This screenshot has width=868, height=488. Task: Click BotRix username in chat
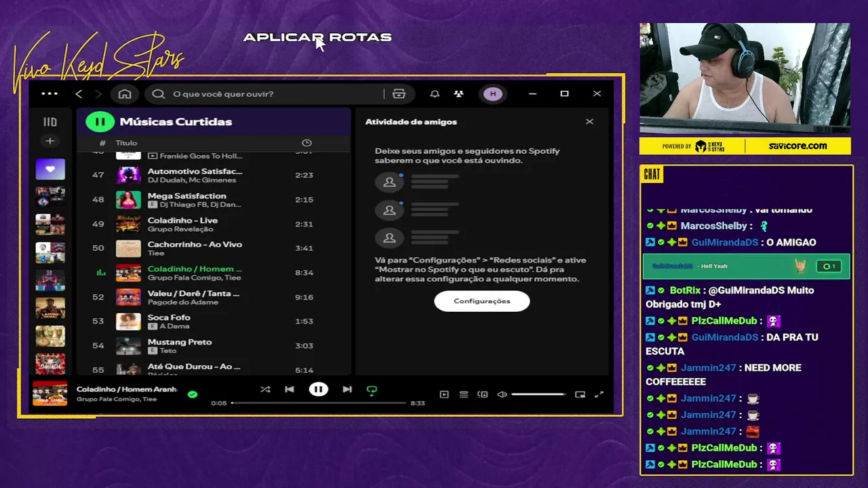coord(685,290)
